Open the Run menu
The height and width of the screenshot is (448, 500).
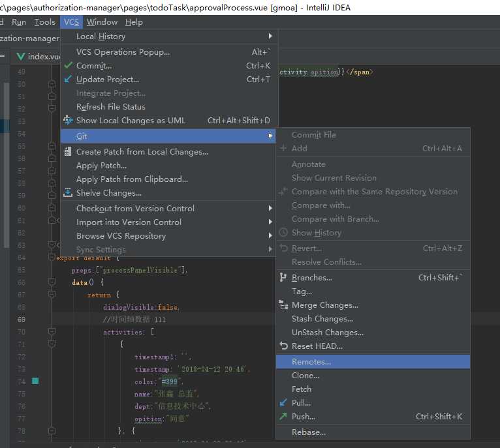pyautogui.click(x=19, y=22)
